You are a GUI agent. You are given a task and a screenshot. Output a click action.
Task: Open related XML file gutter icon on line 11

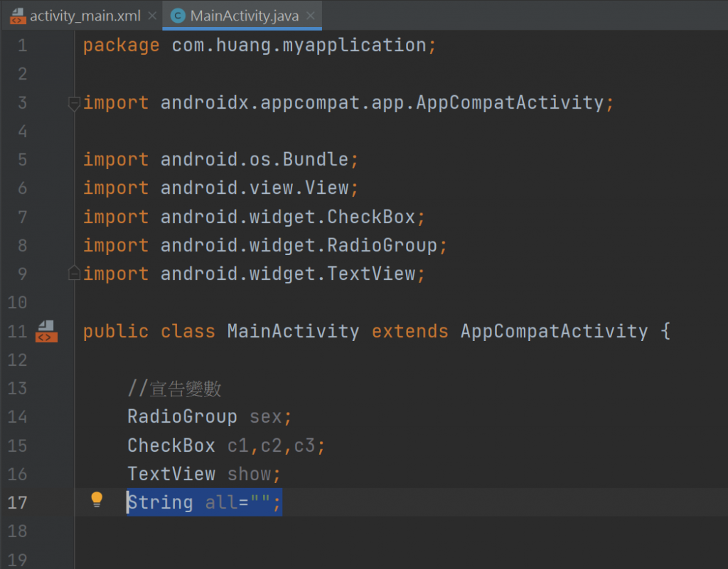click(46, 331)
